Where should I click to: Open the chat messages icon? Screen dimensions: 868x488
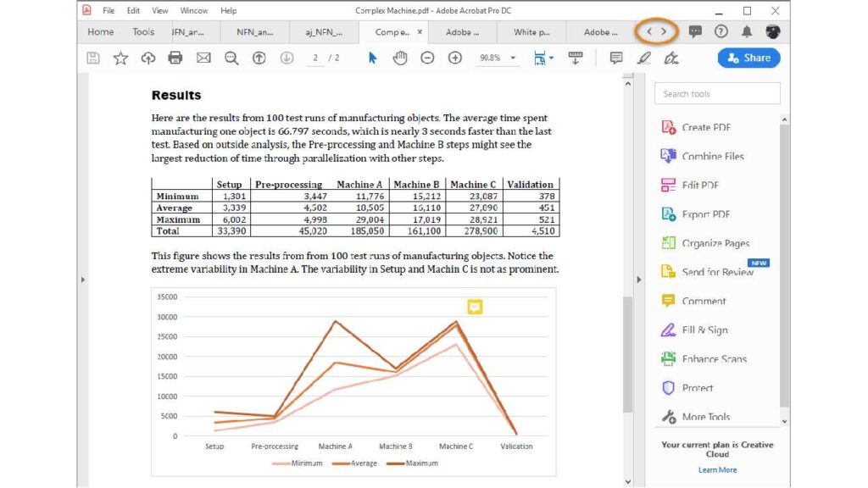pos(695,31)
